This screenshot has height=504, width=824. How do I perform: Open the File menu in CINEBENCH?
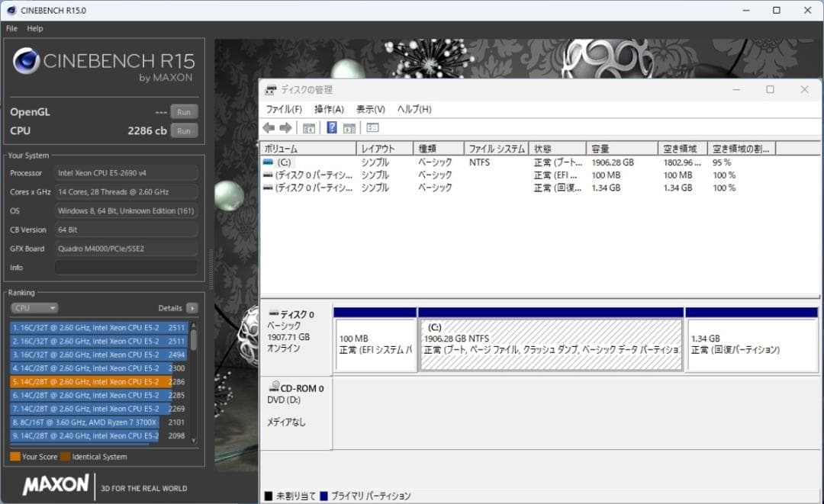click(x=11, y=28)
